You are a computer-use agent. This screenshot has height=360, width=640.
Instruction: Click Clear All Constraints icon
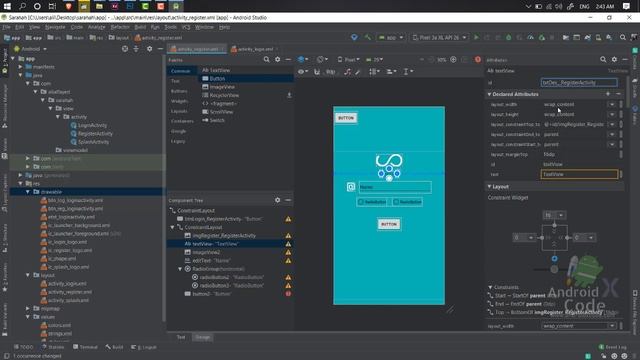coord(347,71)
